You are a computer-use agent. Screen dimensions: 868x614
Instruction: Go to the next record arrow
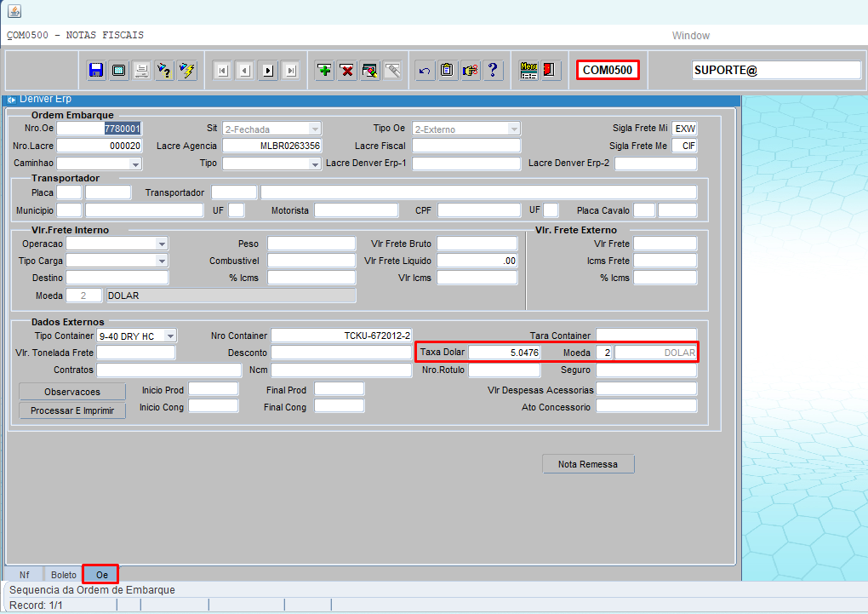[x=268, y=71]
